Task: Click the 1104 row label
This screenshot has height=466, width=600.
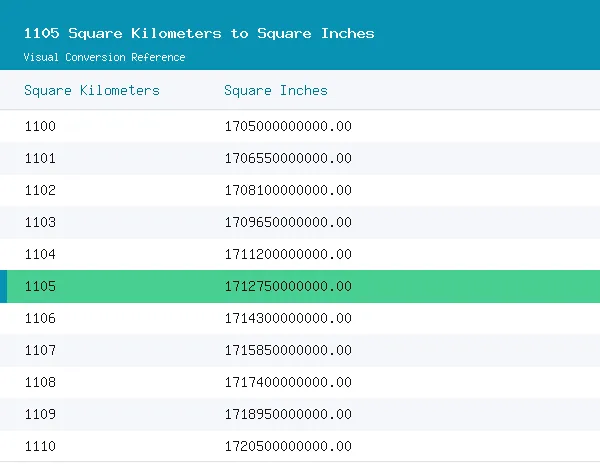Action: (x=40, y=254)
